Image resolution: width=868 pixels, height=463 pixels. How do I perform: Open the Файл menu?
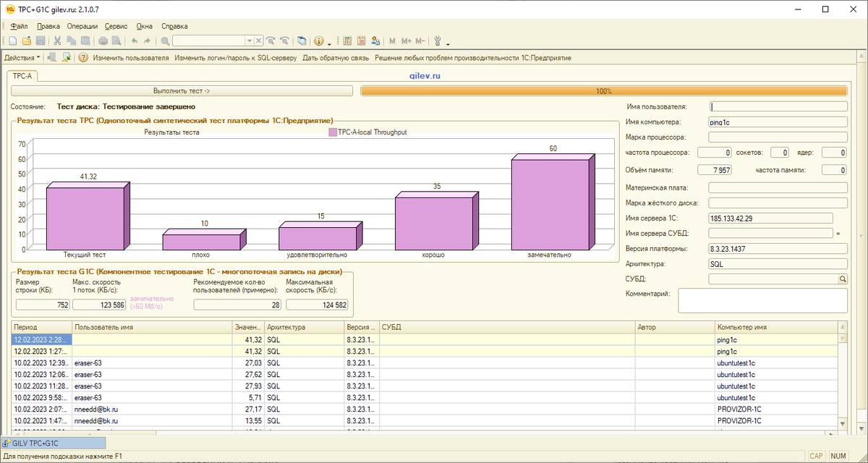pos(19,26)
